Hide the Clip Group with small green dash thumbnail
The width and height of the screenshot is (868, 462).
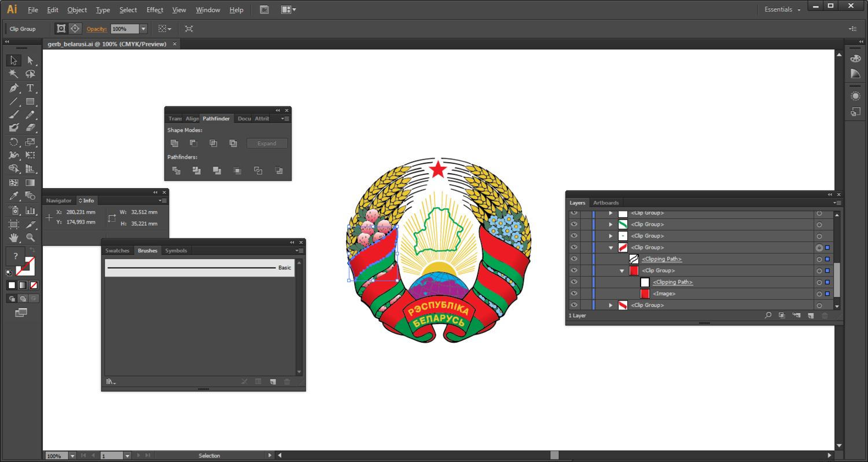(x=574, y=236)
